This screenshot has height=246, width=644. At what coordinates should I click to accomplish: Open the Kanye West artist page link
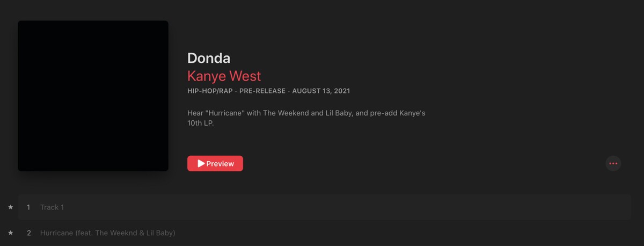point(224,76)
